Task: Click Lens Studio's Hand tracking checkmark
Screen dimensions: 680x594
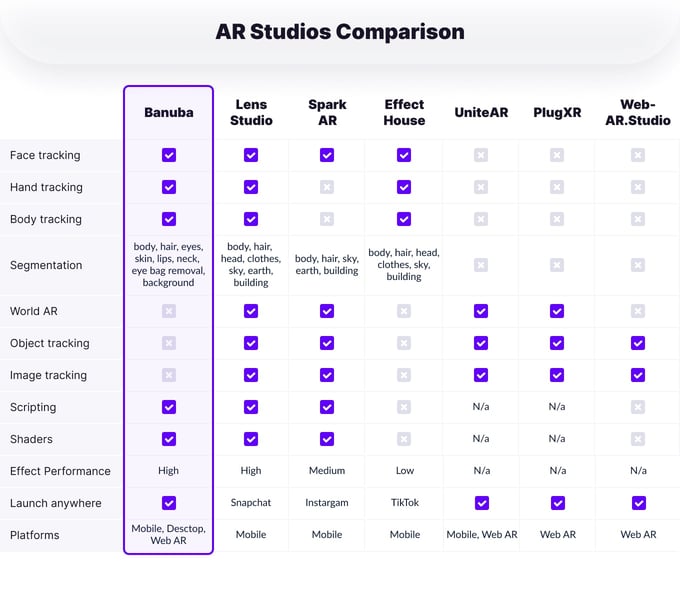Action: coord(251,187)
